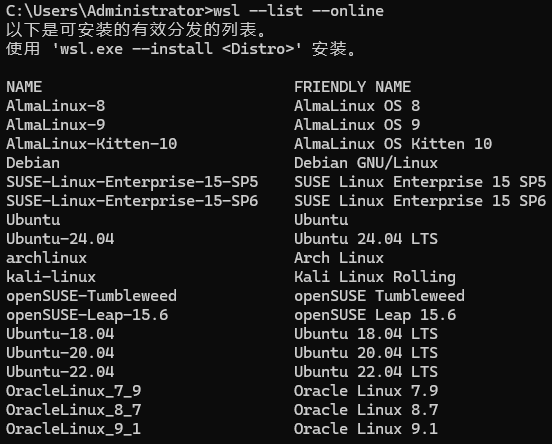
Task: Select the AlmaLinux-9 distro name
Action: click(56, 125)
